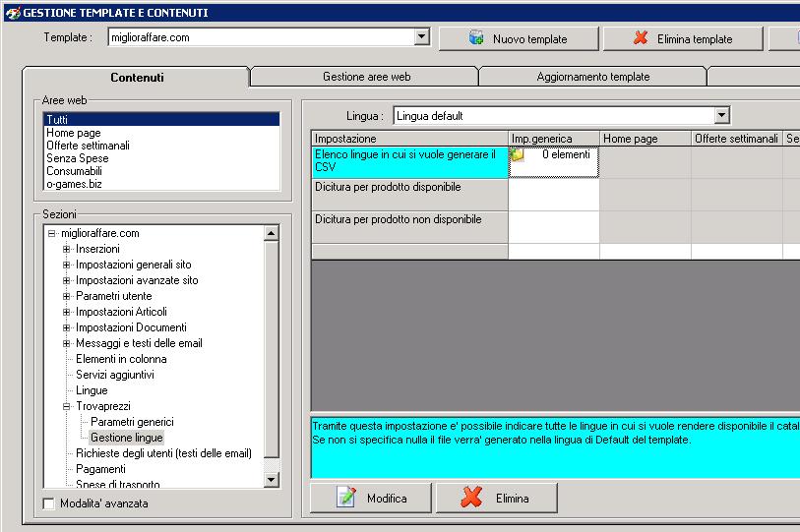Select Richieste degli utenti tree item
800x532 pixels.
(163, 453)
